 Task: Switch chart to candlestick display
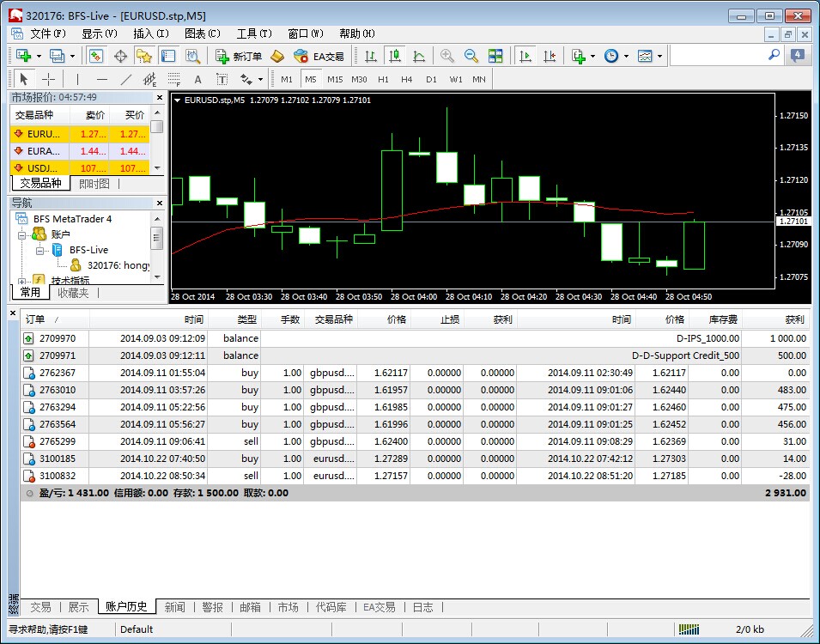click(395, 56)
